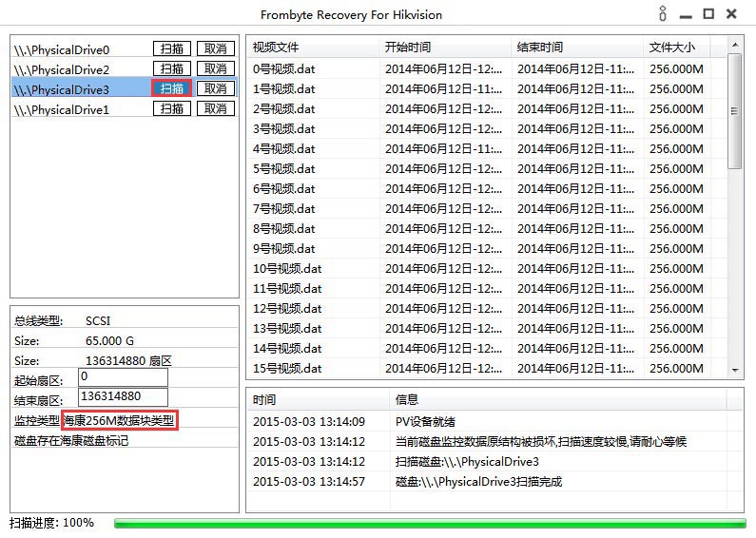This screenshot has width=756, height=538.
Task: Select the \\.\PhysicalDrive0 entry
Action: click(x=62, y=49)
